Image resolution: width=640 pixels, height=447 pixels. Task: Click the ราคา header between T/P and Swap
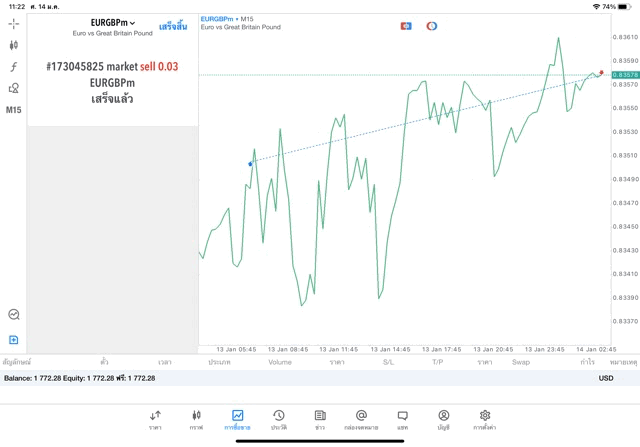484,362
